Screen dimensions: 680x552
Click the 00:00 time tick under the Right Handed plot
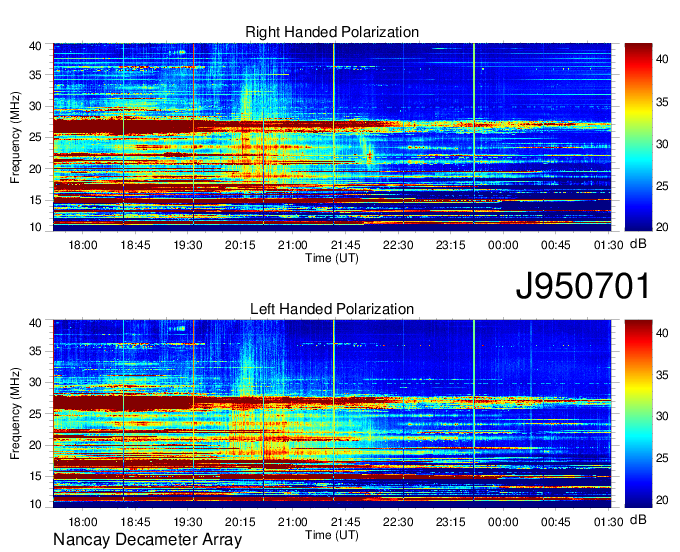(x=503, y=245)
